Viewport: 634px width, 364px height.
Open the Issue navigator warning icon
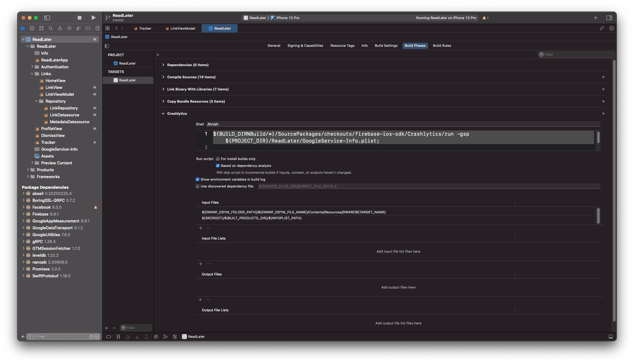coord(60,28)
